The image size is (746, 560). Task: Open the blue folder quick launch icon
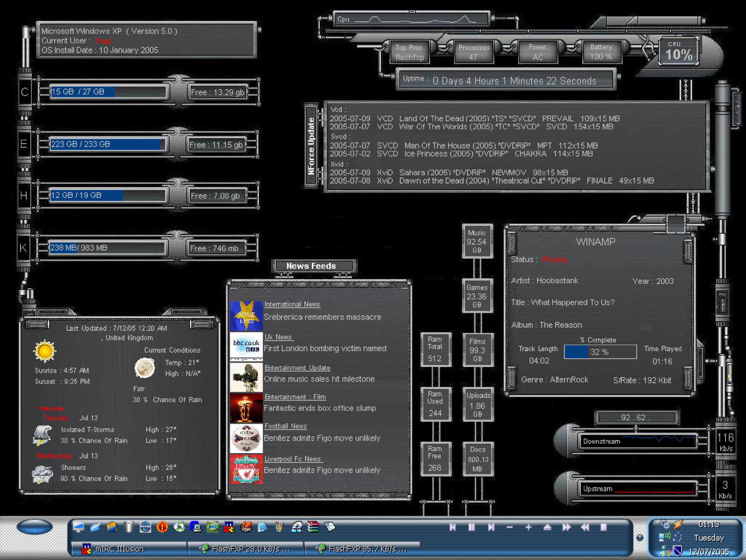(95, 527)
